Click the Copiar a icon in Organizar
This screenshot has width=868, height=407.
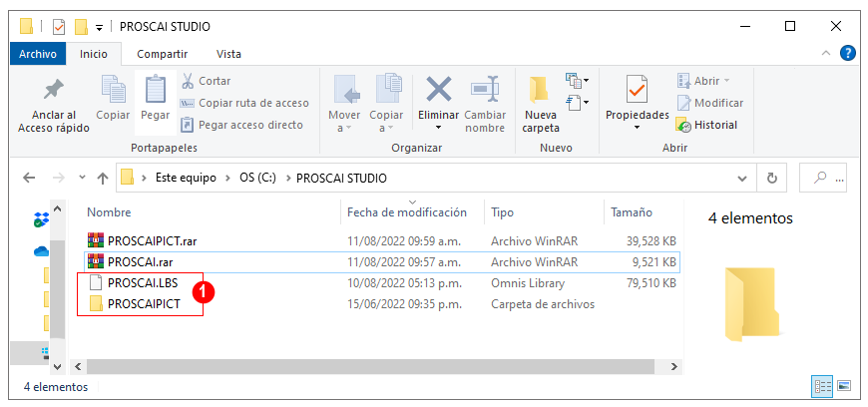click(387, 89)
